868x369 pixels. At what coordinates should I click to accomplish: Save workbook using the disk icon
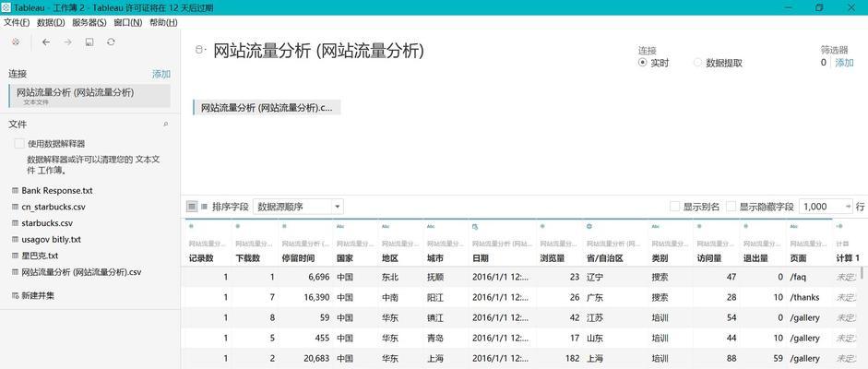pyautogui.click(x=89, y=42)
